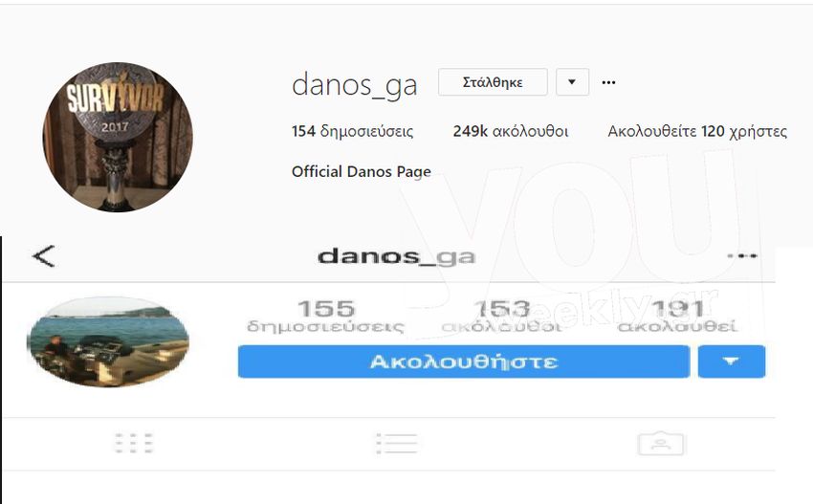Screen dimensions: 813x504
Task: Open the 154 δημοσιεύσεις posts count
Action: [353, 131]
